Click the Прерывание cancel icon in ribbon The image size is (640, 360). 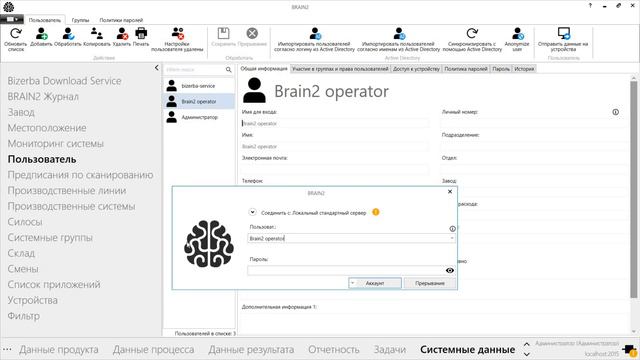point(252,33)
